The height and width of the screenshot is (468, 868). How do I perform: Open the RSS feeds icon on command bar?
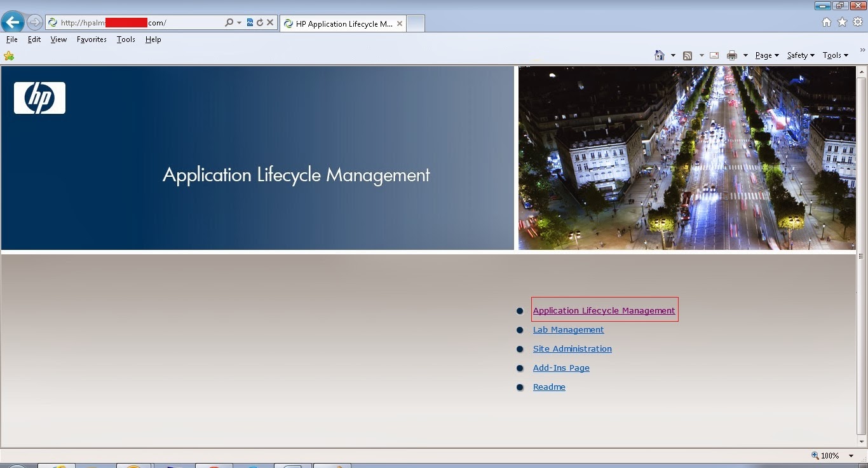pos(687,55)
